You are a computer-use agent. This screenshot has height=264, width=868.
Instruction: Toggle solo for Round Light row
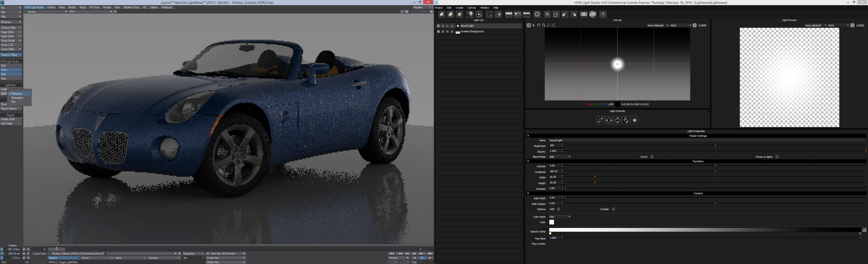(443, 26)
